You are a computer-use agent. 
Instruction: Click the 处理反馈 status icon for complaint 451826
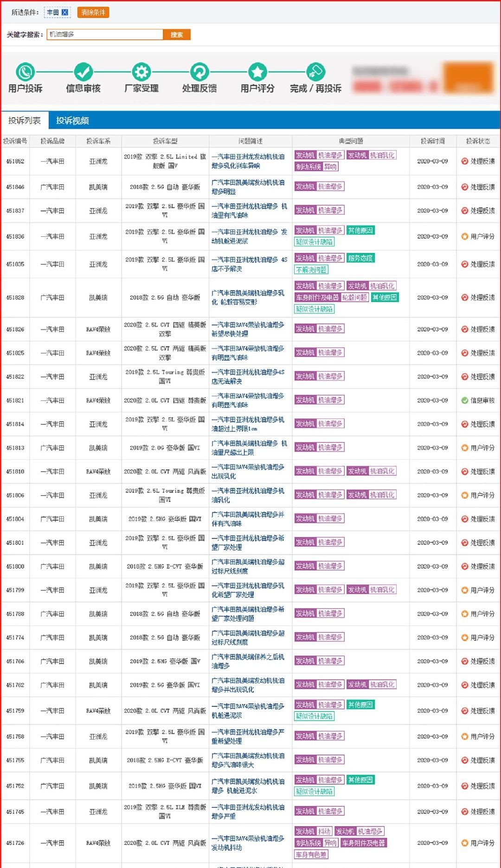click(464, 329)
